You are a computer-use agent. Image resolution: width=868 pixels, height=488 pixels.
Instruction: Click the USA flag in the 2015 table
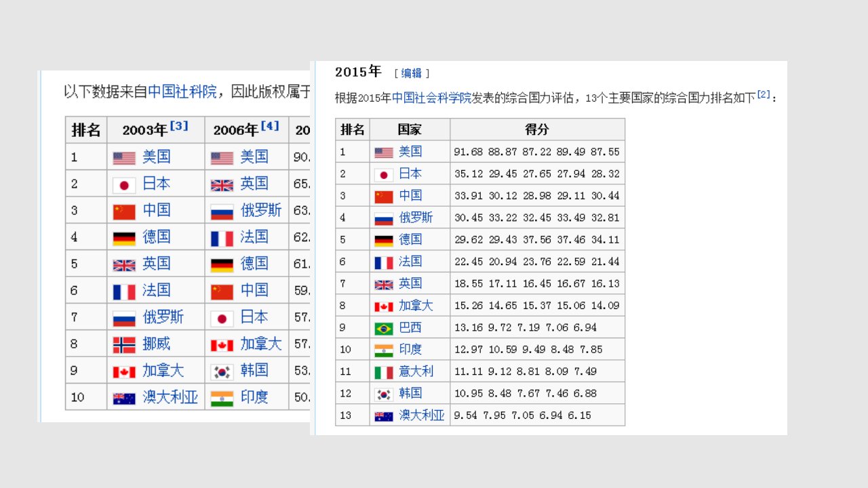tap(383, 153)
